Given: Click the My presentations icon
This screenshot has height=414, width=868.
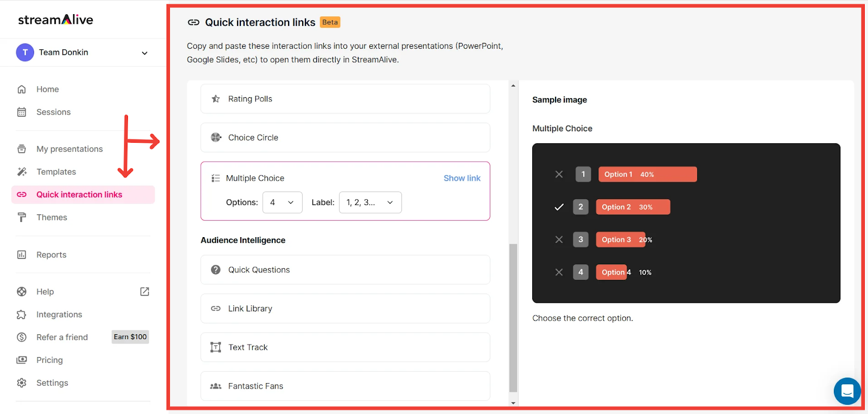Looking at the screenshot, I should click(22, 149).
